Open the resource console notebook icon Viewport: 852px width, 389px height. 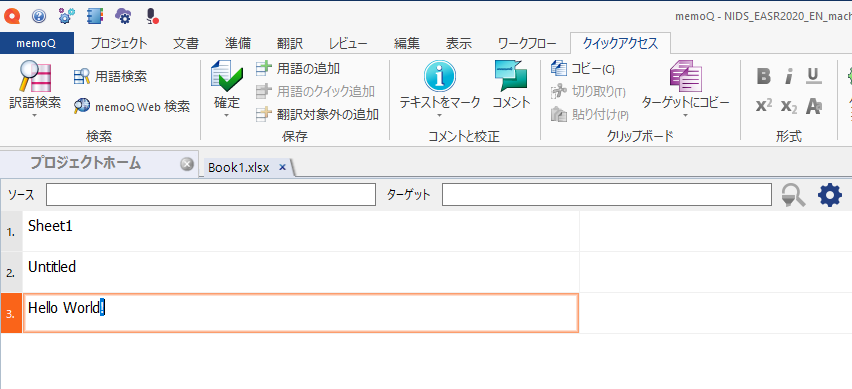(x=96, y=16)
